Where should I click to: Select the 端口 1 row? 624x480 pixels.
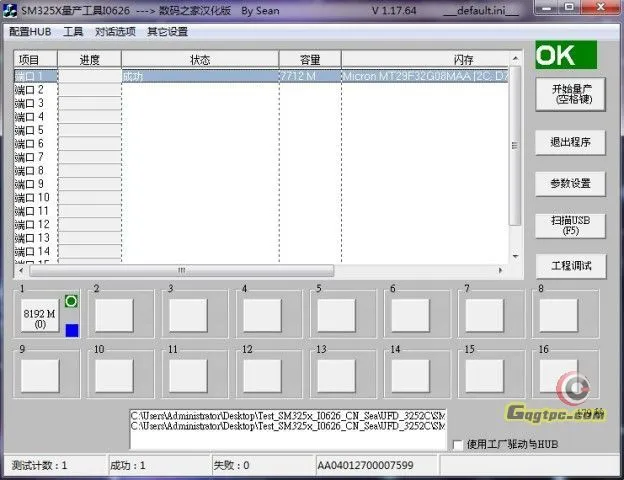pyautogui.click(x=261, y=76)
